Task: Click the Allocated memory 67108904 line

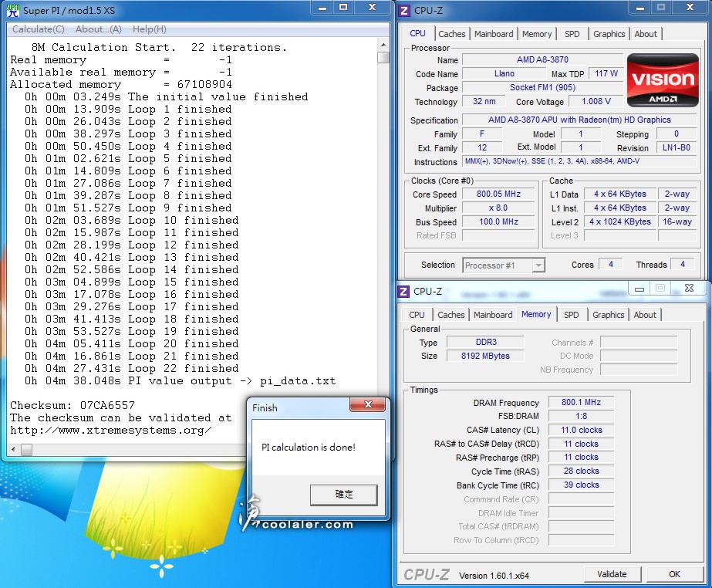Action: click(x=121, y=85)
